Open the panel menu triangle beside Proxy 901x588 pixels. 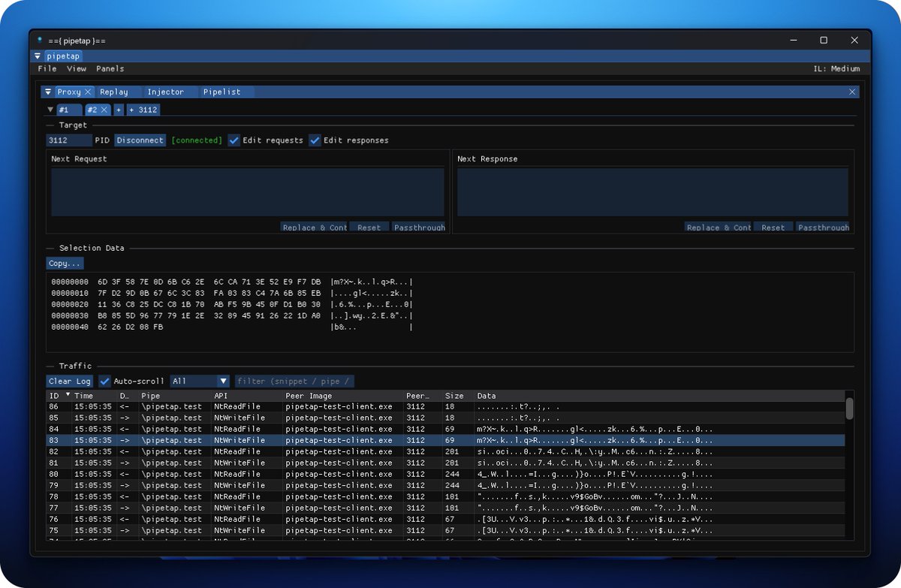pyautogui.click(x=48, y=92)
